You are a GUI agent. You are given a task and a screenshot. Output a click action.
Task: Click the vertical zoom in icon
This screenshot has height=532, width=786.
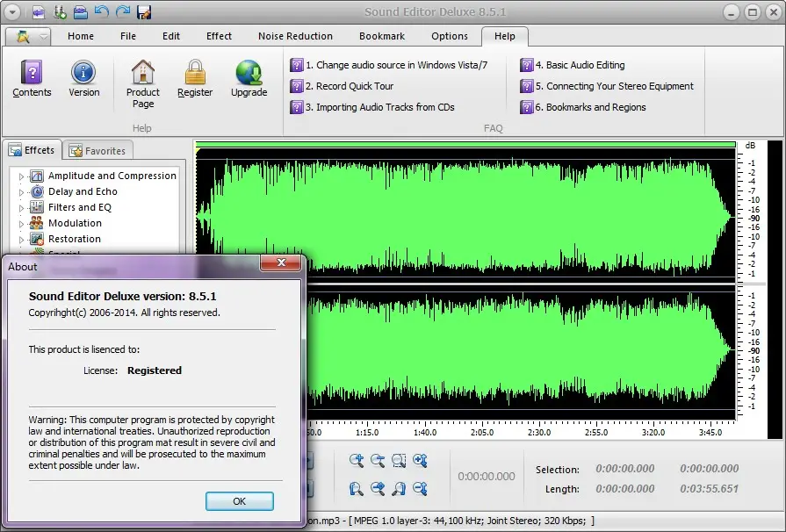(x=420, y=461)
